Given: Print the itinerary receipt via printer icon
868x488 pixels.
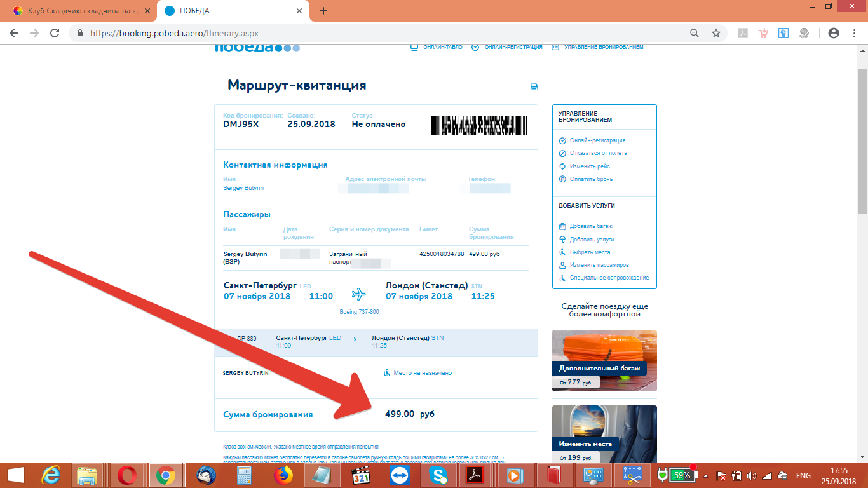Looking at the screenshot, I should (x=534, y=86).
